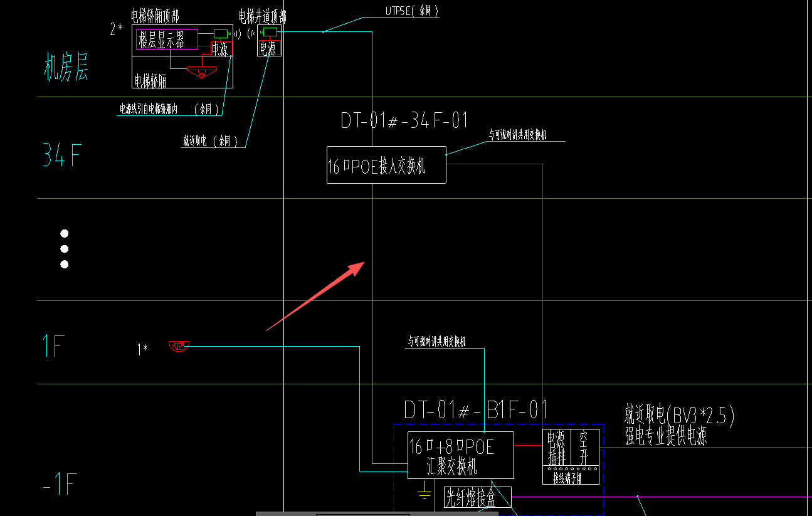Screen dimensions: 812x516
Task: Click the -1F floor label
Action: pos(60,485)
